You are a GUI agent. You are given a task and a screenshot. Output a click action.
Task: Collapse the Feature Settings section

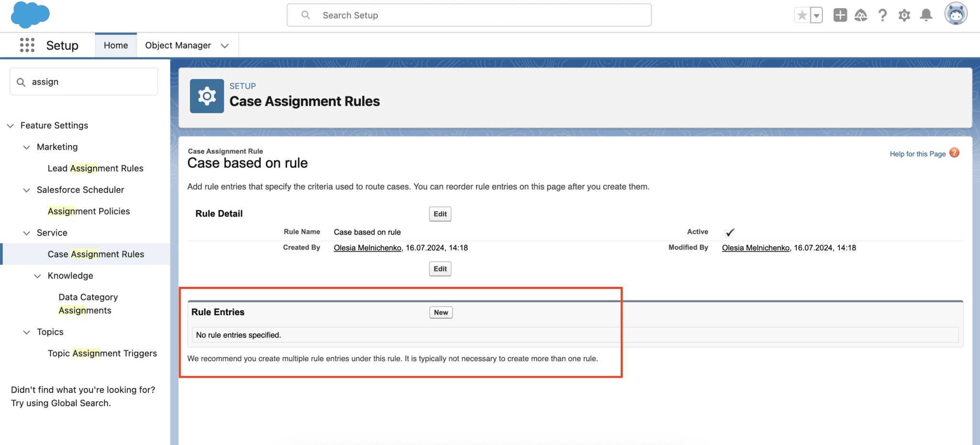point(10,126)
